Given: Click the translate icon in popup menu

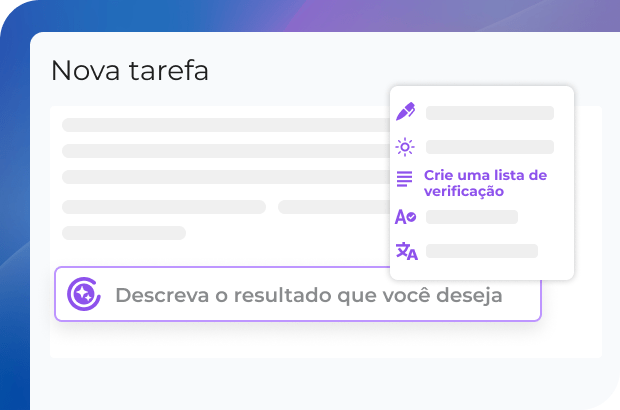Looking at the screenshot, I should point(406,250).
